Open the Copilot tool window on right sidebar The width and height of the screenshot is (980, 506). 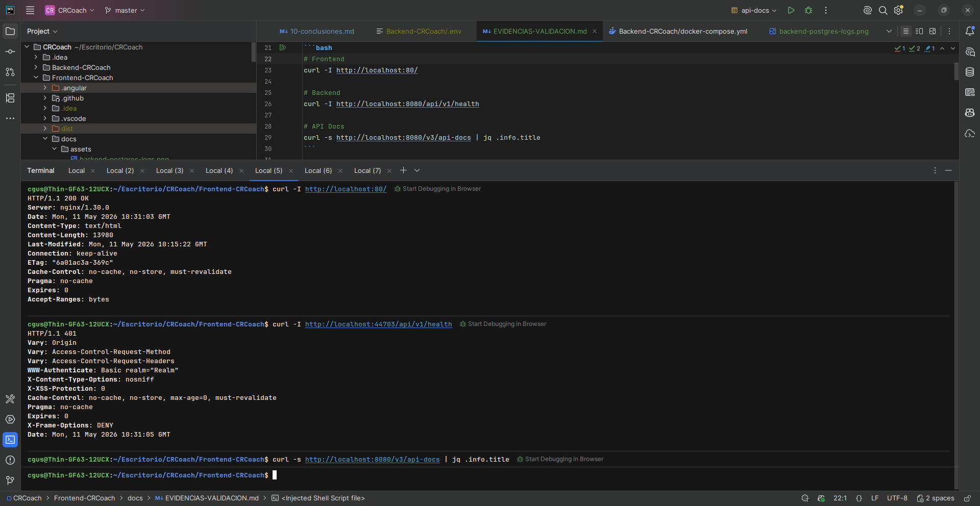[x=970, y=113]
